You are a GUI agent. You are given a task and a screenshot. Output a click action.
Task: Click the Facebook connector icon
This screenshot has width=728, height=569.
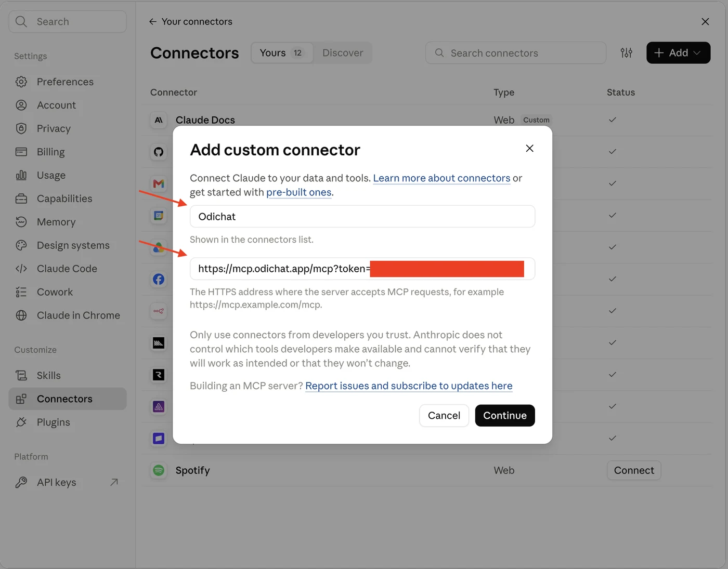point(159,279)
